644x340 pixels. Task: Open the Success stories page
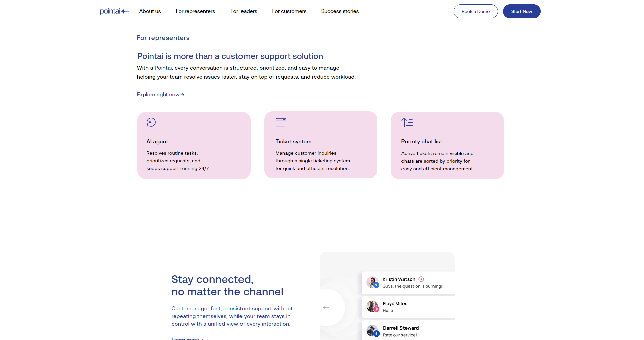(x=340, y=11)
